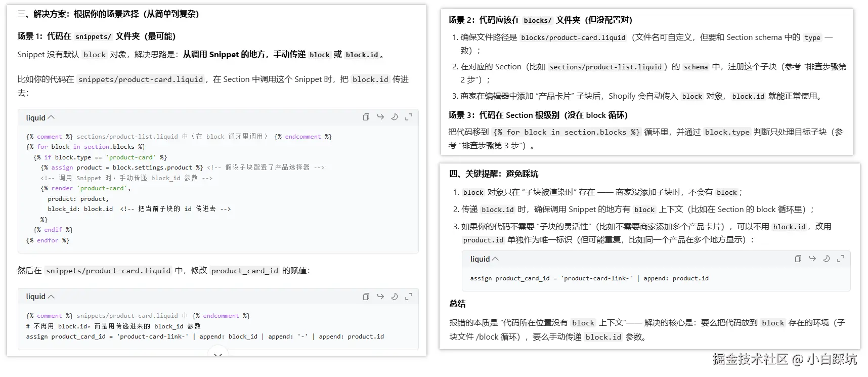The height and width of the screenshot is (377, 868).
Task: Click code assign ending with append: product.id in 关键提醒
Action: coord(589,278)
